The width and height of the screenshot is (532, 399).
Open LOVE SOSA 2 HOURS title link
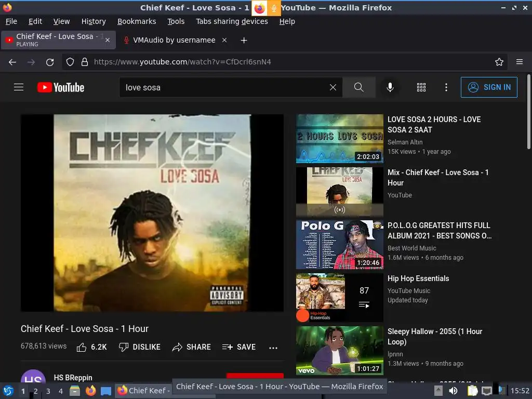click(434, 125)
